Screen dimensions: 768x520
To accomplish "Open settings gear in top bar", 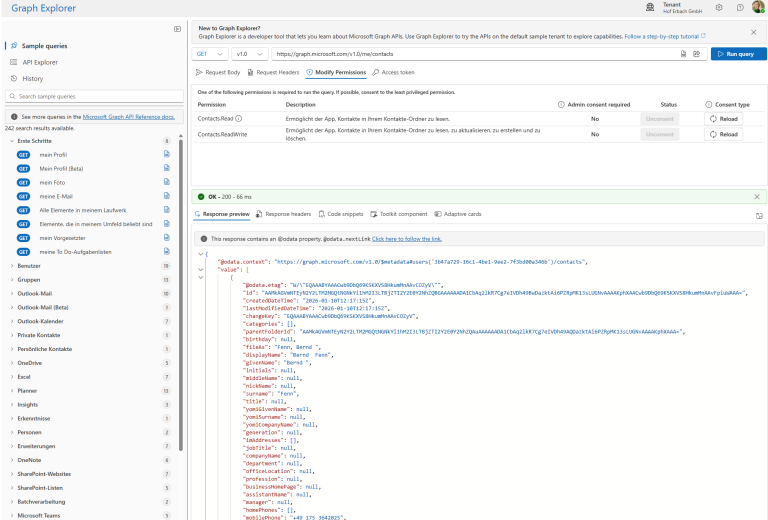I will pyautogui.click(x=719, y=7).
